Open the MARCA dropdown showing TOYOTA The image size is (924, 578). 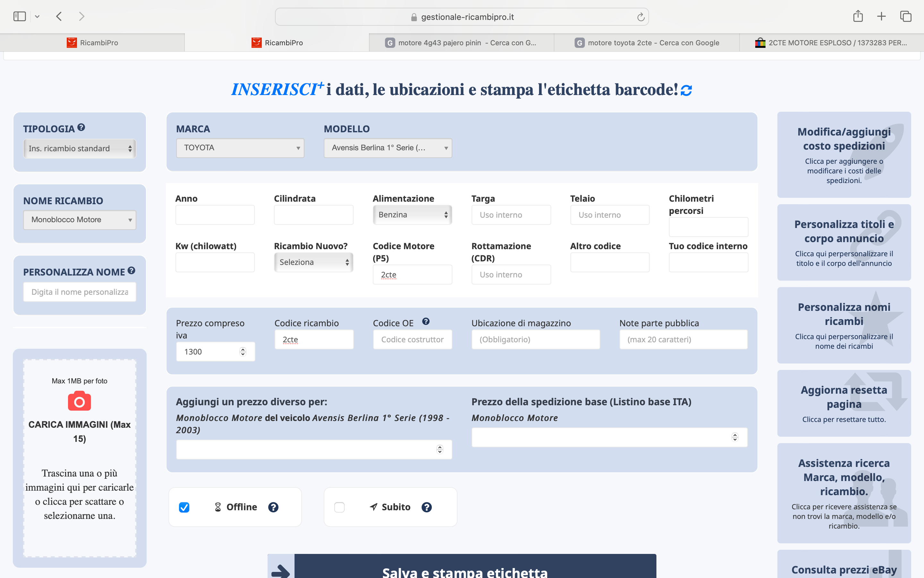pos(240,148)
